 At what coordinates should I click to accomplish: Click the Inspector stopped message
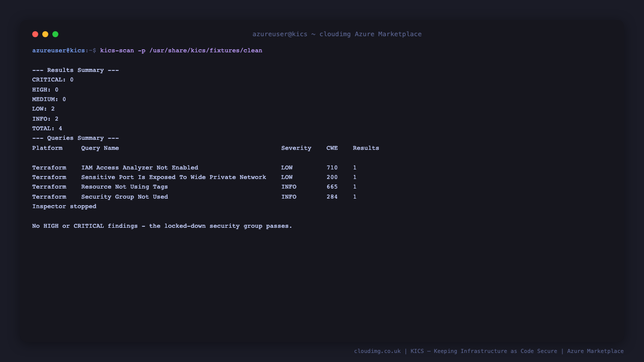pyautogui.click(x=64, y=207)
